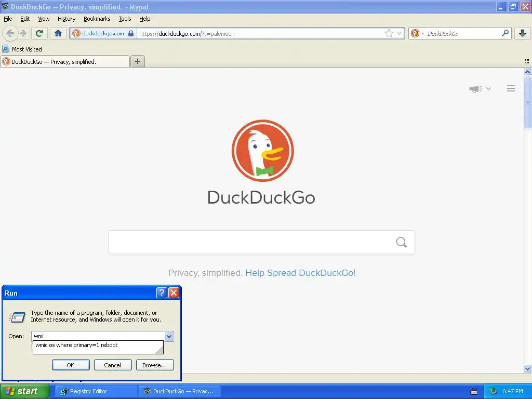Bookmark this page with the star icon
532x399 pixels.
click(x=389, y=33)
